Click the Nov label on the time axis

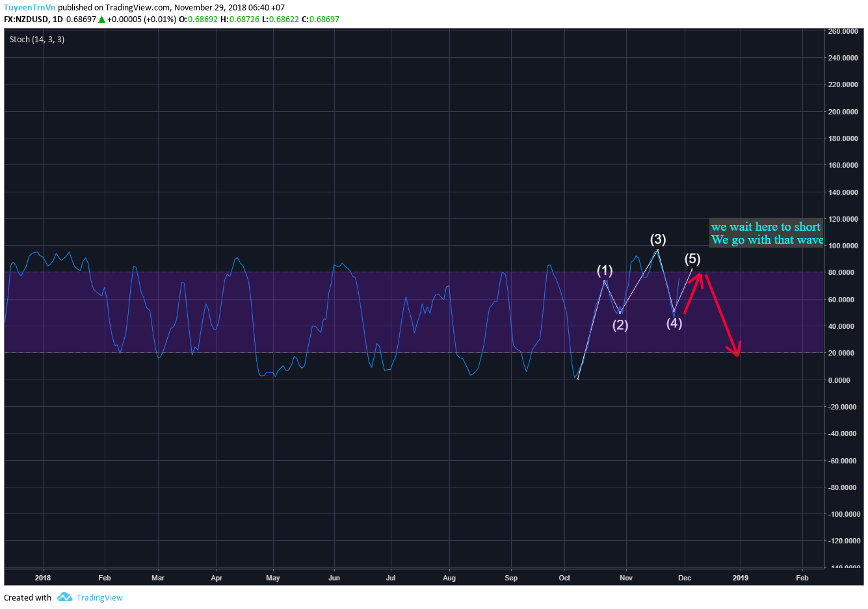click(x=626, y=578)
